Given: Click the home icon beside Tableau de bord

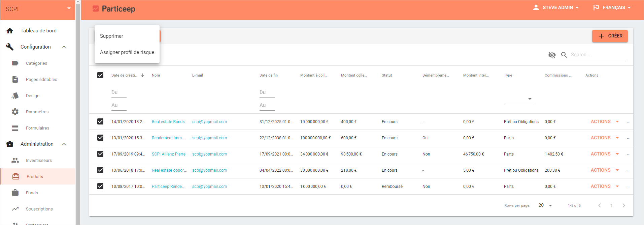Looking at the screenshot, I should [x=10, y=31].
